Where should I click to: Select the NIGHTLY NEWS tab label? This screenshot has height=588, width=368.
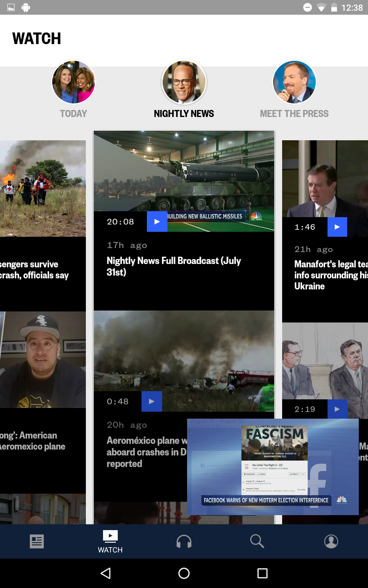point(184,114)
